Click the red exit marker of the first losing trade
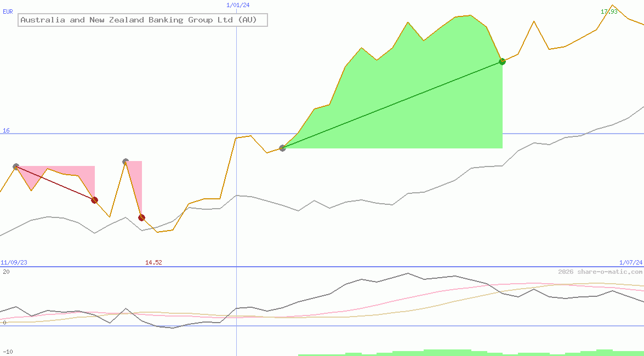 94,200
